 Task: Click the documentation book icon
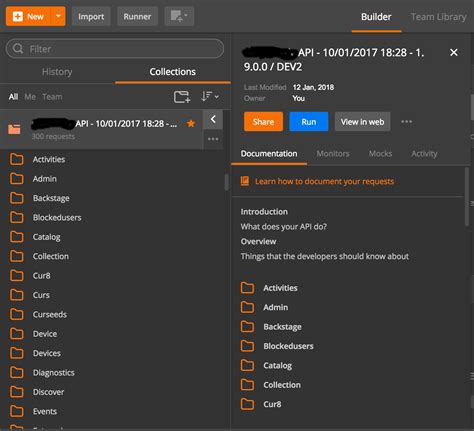click(x=245, y=181)
